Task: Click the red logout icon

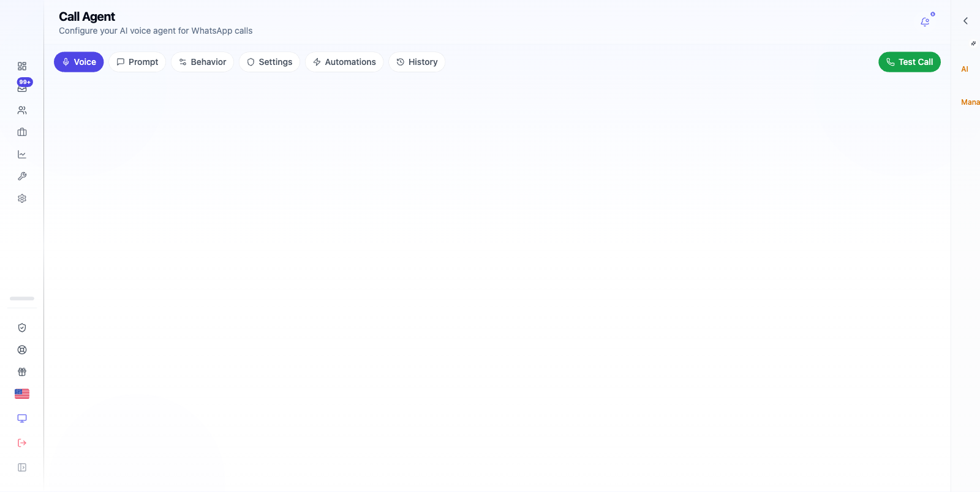Action: (22, 443)
